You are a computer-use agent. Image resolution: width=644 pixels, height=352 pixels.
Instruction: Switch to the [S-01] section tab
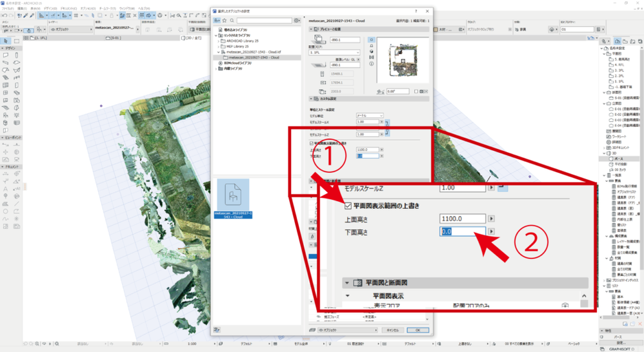(114, 38)
